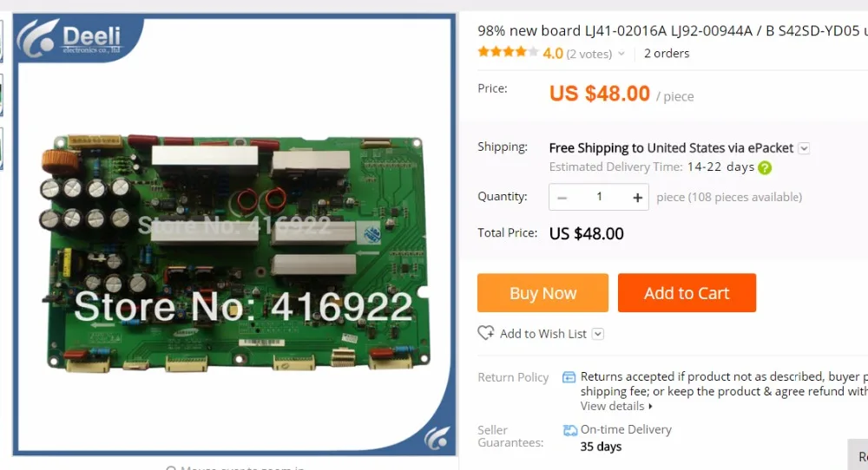Click the 2 orders text

coord(667,54)
